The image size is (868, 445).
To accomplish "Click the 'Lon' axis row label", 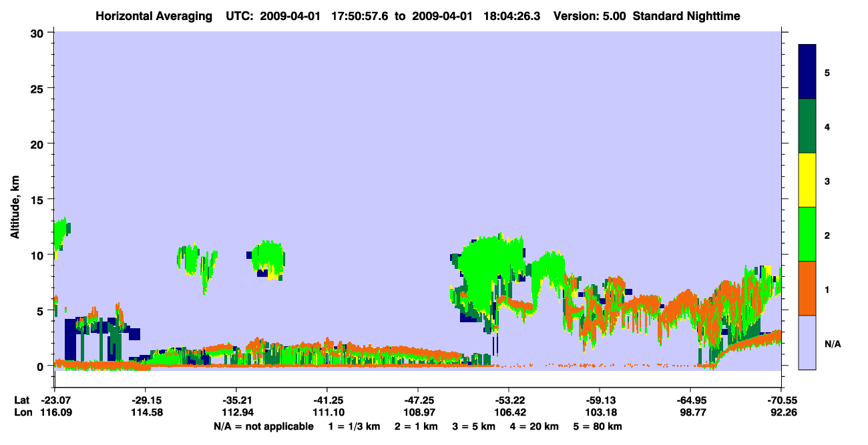I will tap(22, 413).
